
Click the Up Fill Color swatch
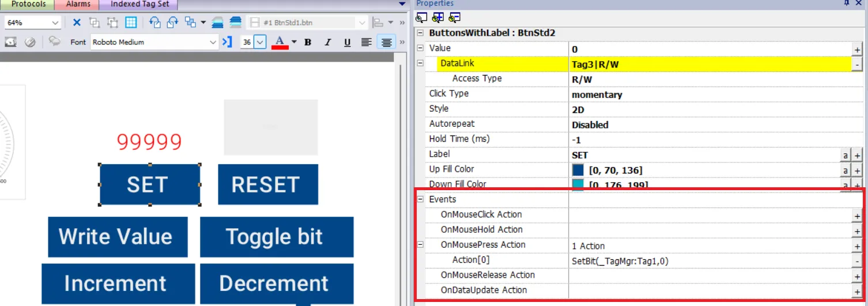(x=578, y=170)
